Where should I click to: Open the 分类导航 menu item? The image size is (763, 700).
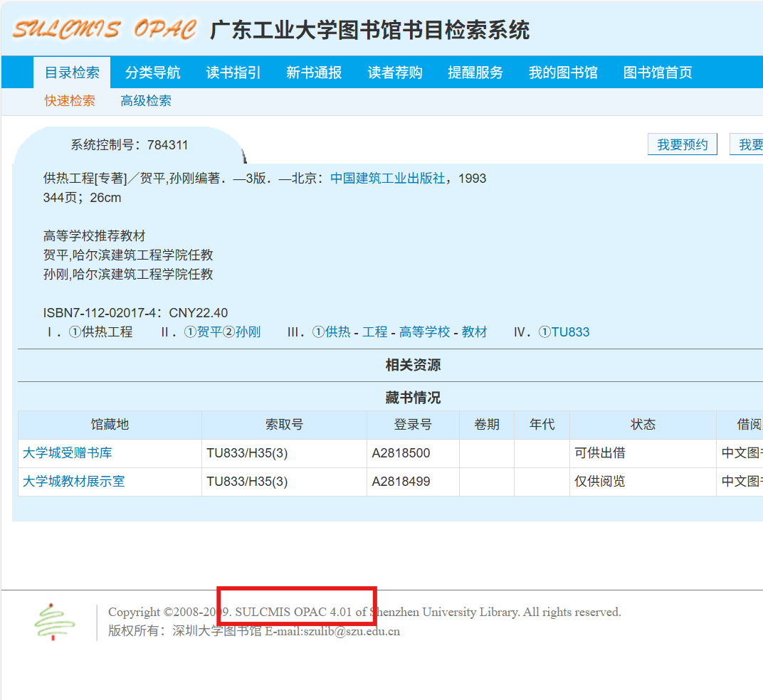click(x=153, y=73)
